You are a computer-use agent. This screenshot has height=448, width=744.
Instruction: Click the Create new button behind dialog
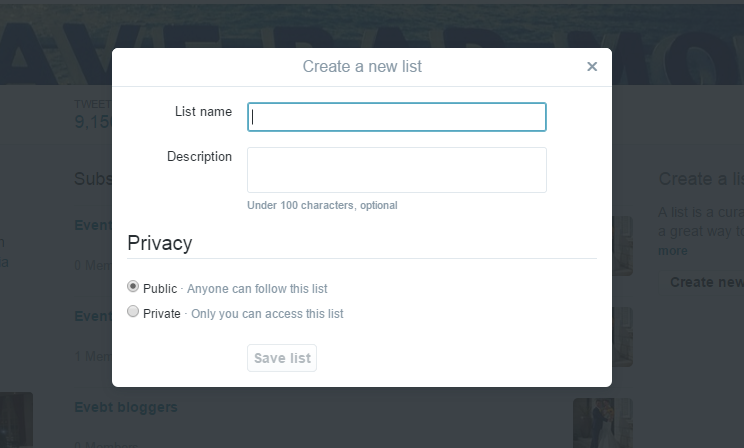pos(705,282)
